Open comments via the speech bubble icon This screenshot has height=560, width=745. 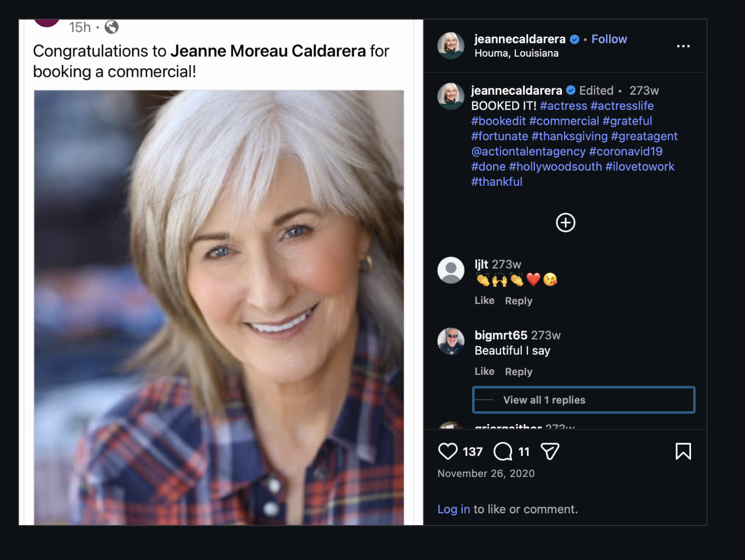click(x=503, y=451)
